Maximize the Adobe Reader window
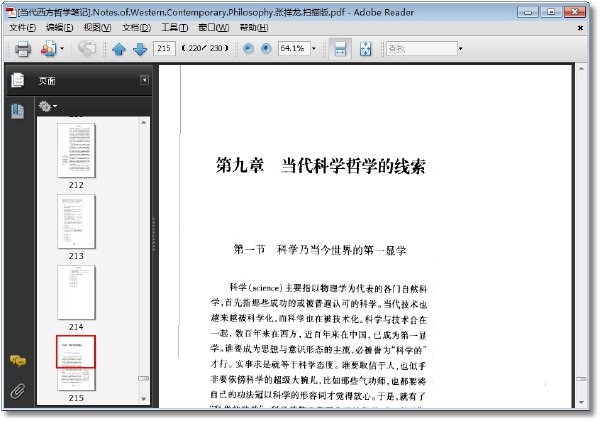Screen dimensions: 600x421 [x=551, y=12]
